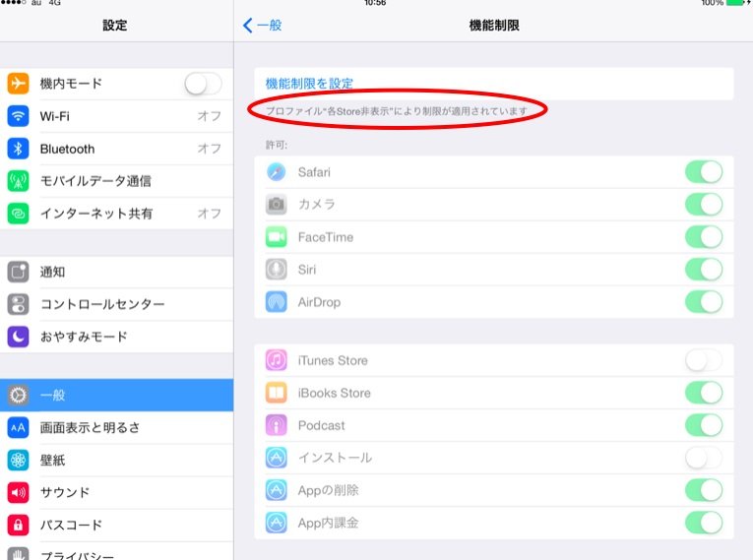Tap the Bluetooth オフ status value
Image resolution: width=753 pixels, height=560 pixels.
pyautogui.click(x=210, y=149)
